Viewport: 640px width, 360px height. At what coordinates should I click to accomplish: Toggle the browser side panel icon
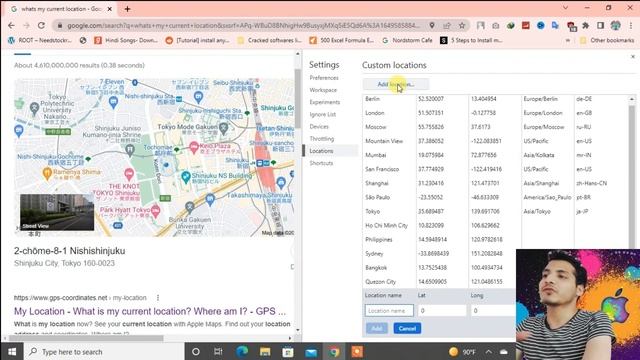coord(600,26)
